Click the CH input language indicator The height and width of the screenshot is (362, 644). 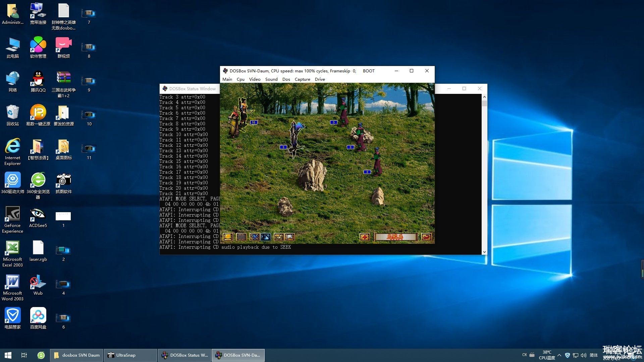524,355
